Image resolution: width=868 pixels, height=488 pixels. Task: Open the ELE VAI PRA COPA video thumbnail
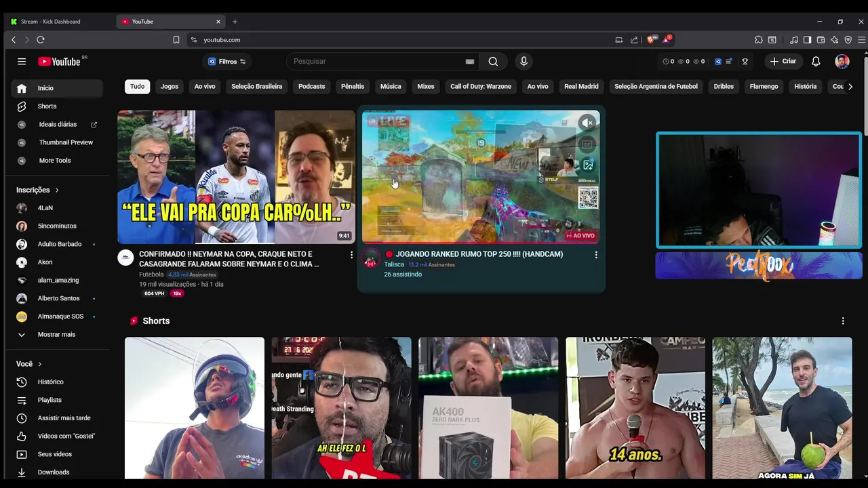pos(236,177)
